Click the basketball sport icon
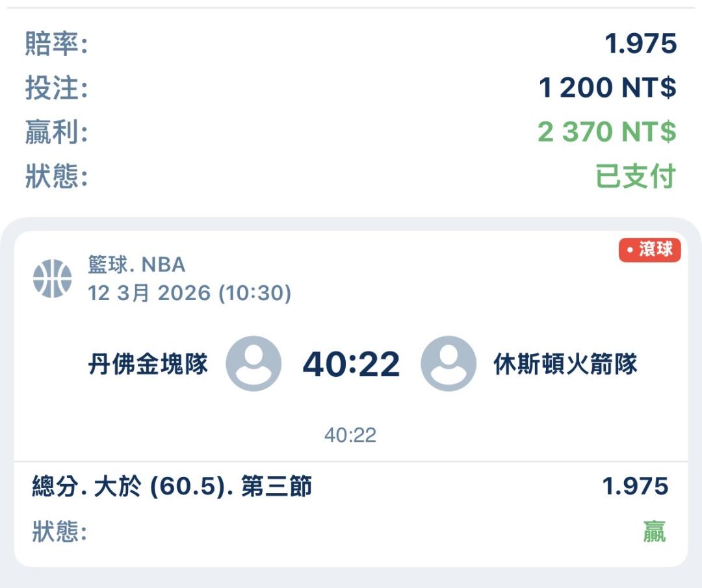This screenshot has width=702, height=588. [52, 279]
